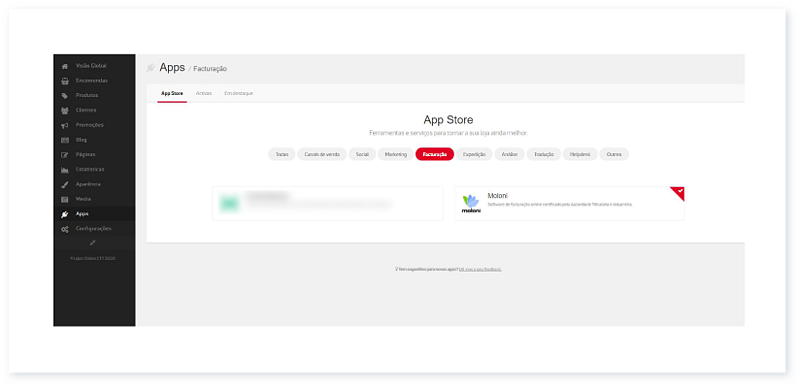The width and height of the screenshot is (800, 387).
Task: Open the Moloni app title
Action: point(497,196)
